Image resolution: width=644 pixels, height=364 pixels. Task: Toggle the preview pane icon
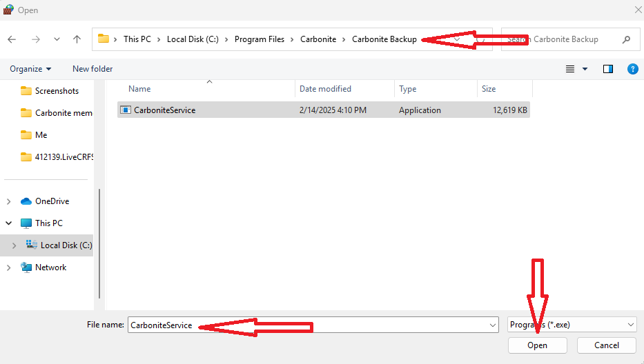point(607,69)
